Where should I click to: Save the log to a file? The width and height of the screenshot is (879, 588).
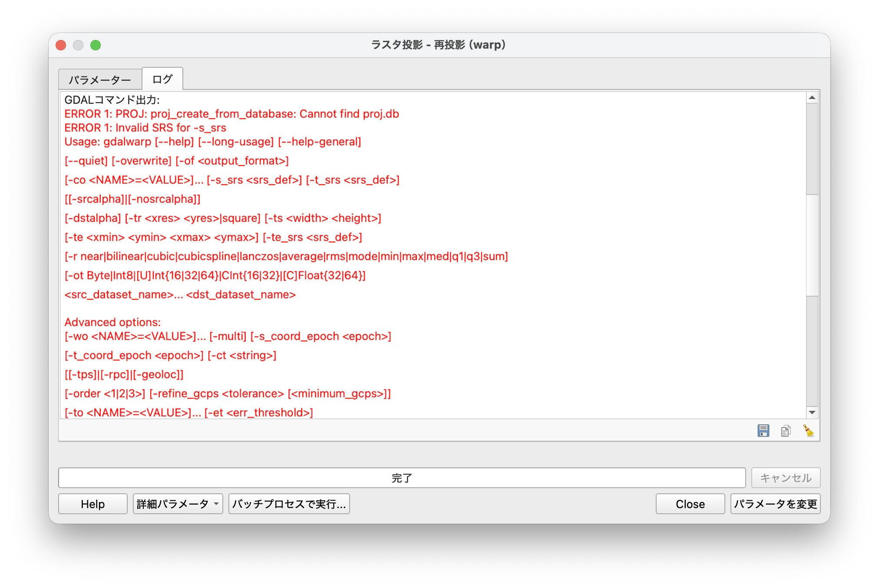point(763,430)
